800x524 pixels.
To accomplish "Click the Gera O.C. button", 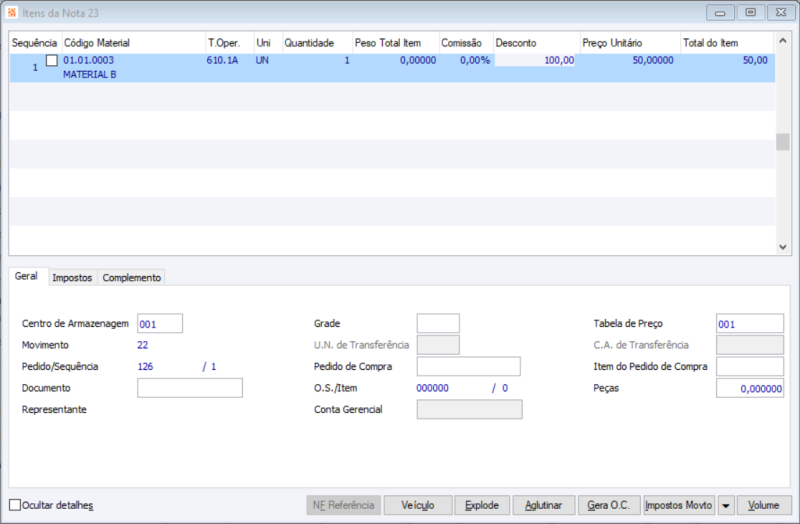I will tap(609, 505).
